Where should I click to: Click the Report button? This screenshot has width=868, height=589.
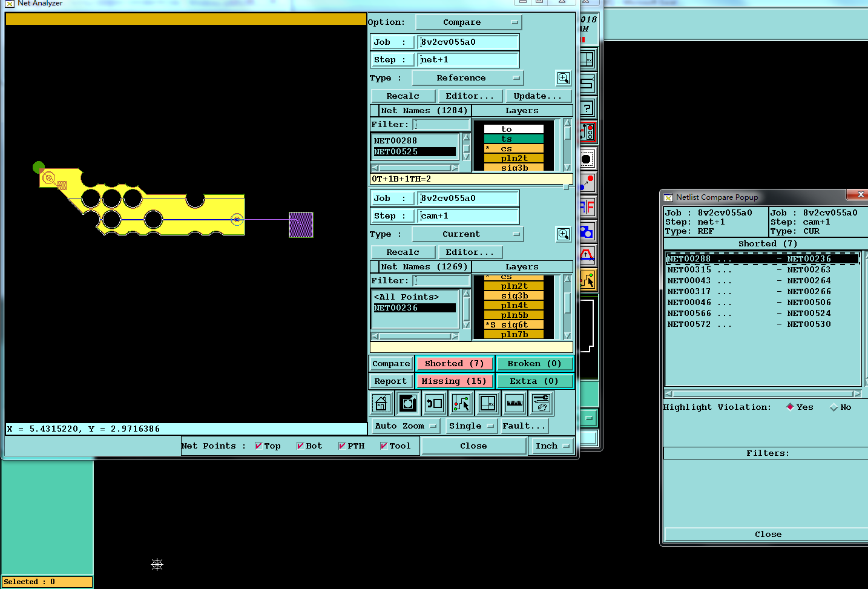(391, 381)
